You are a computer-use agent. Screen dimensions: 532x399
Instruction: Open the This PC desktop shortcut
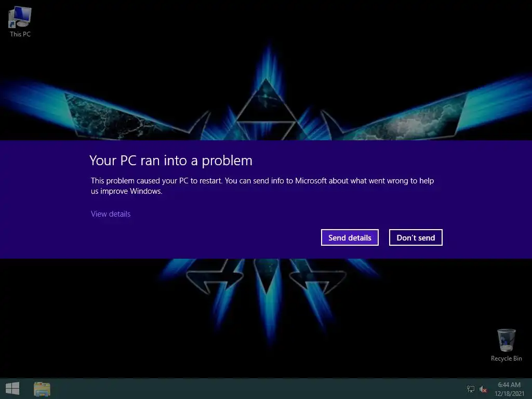point(20,22)
